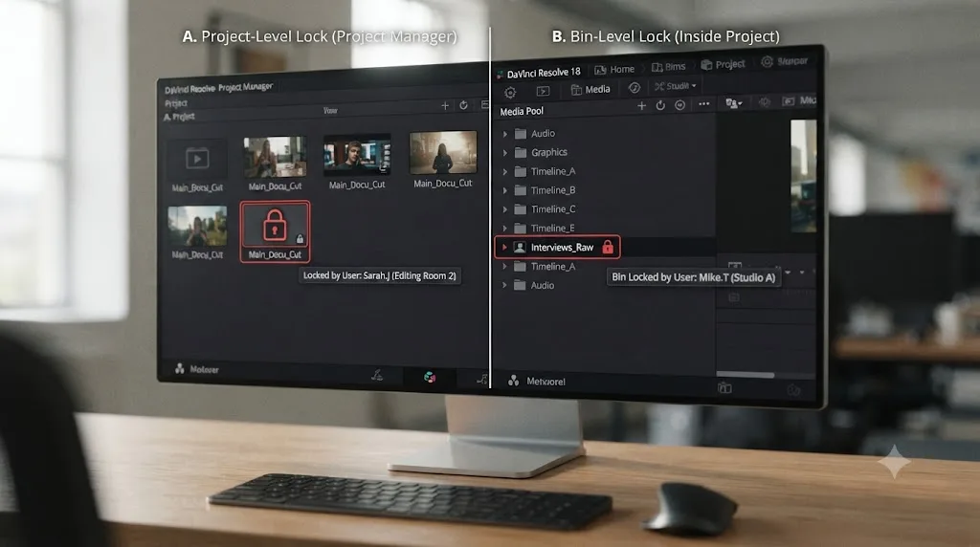Switch to the Project tab at top
Image resolution: width=980 pixels, height=547 pixels.
tap(723, 64)
